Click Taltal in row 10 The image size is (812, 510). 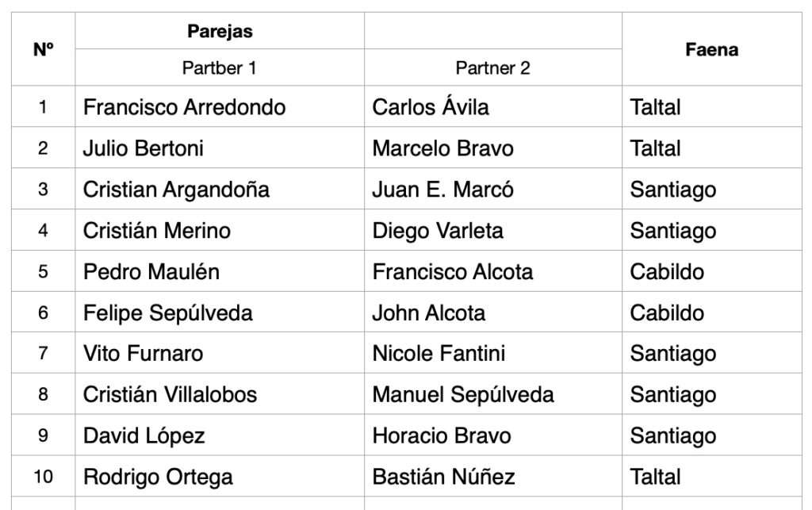[x=655, y=477]
